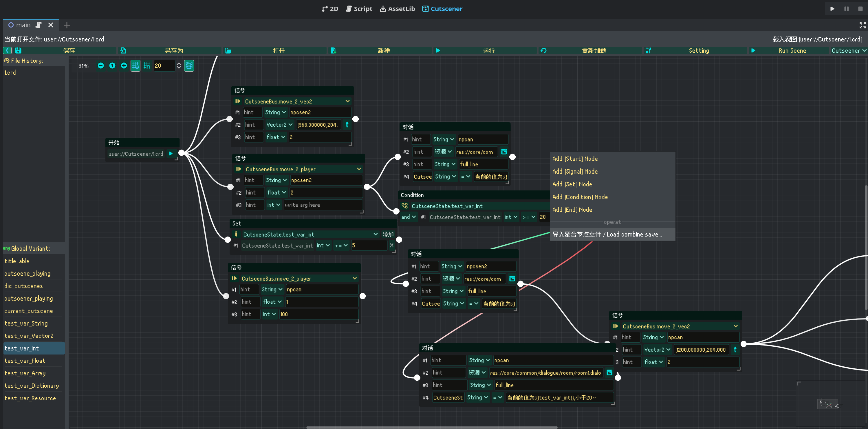
Task: Reset graph zoom to 100%
Action: (x=112, y=66)
